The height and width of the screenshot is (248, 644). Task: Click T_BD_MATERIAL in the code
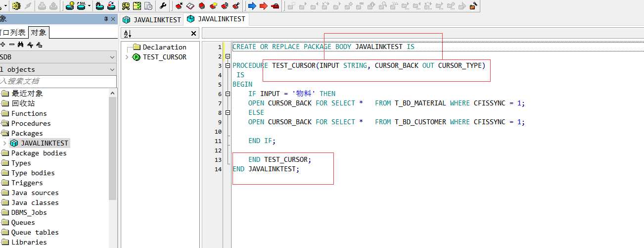point(420,103)
